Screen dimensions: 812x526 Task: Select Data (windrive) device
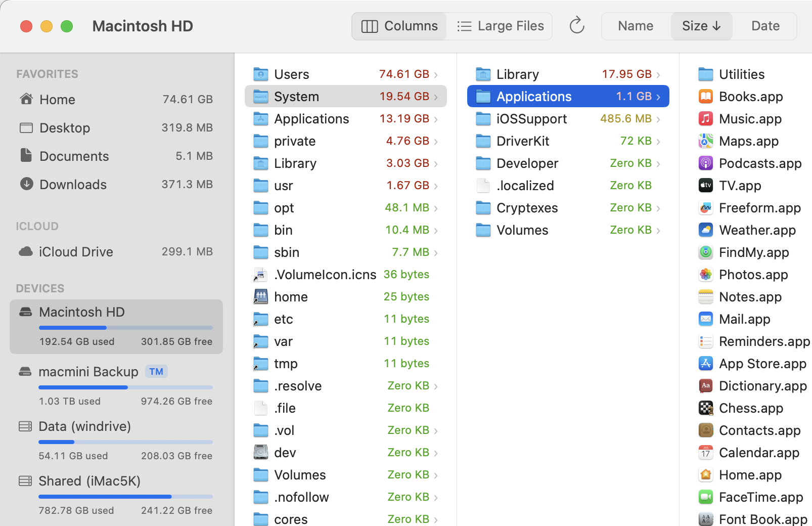(x=116, y=440)
